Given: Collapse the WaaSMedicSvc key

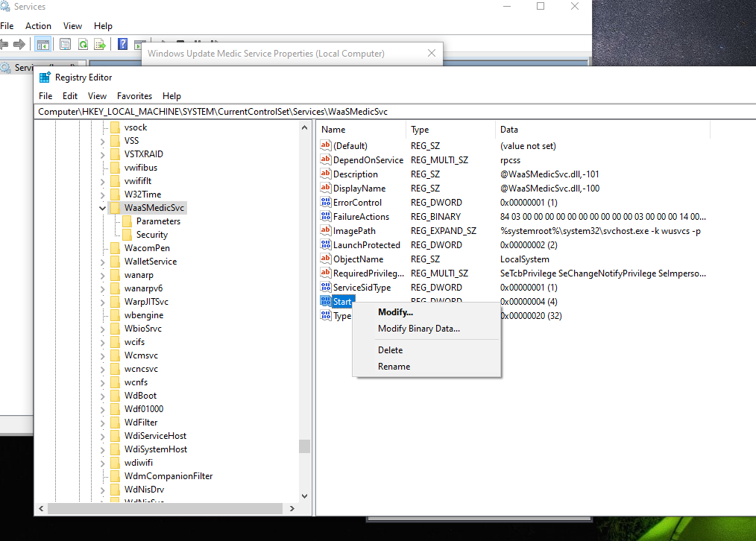Looking at the screenshot, I should [x=103, y=208].
